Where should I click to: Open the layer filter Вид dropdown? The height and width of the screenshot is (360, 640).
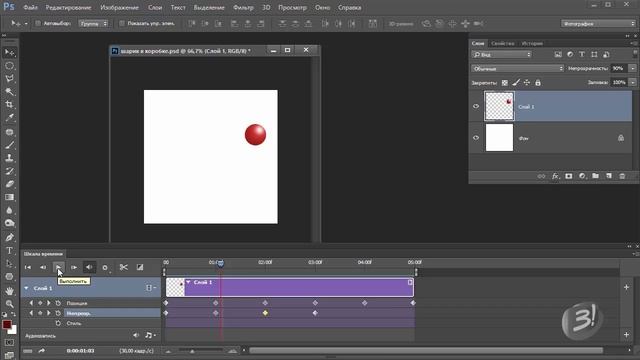click(502, 54)
